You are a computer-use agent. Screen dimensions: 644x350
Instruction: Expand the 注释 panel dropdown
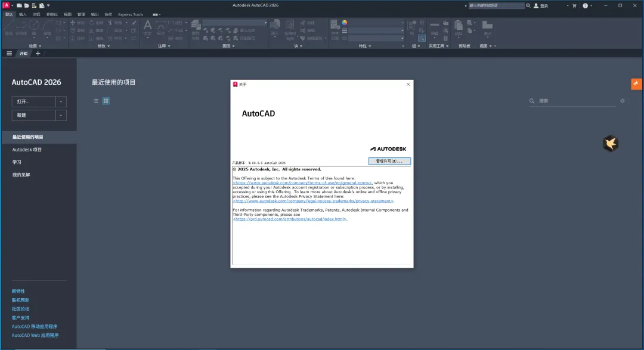click(164, 46)
